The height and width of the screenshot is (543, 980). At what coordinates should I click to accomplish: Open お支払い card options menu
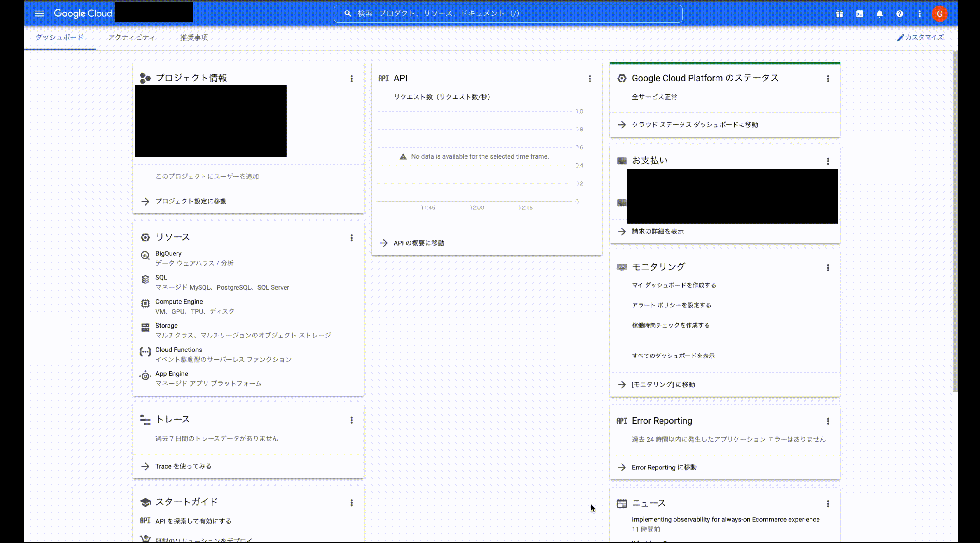coord(828,161)
